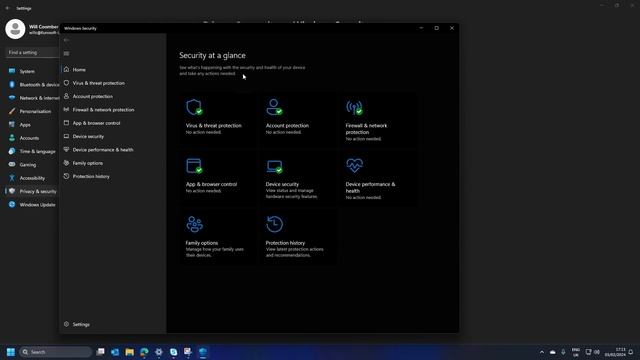640x360 pixels.
Task: Click the gear icon beside Settings in Windows Security
Action: pyautogui.click(x=67, y=324)
